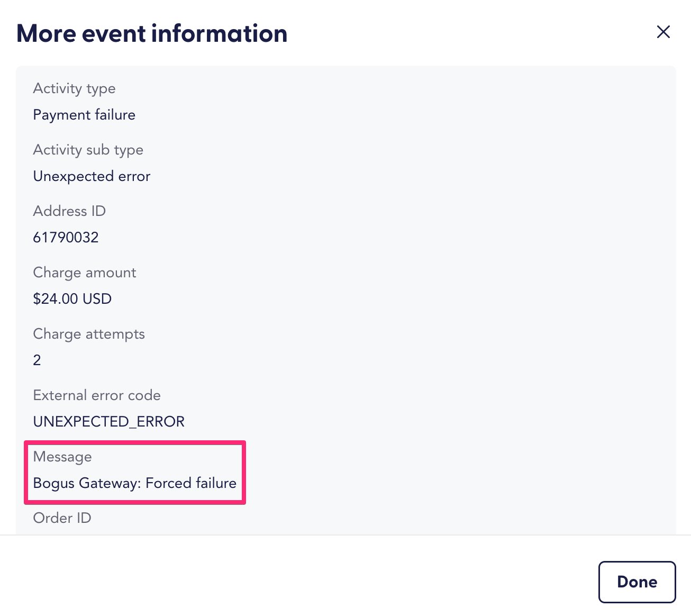691x616 pixels.
Task: Click the 'Order ID' label
Action: [x=62, y=518]
